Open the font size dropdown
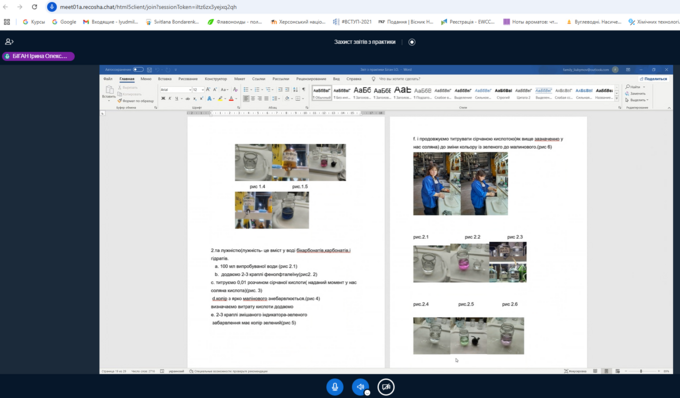Viewport: 680px width, 398px height. tap(198, 89)
